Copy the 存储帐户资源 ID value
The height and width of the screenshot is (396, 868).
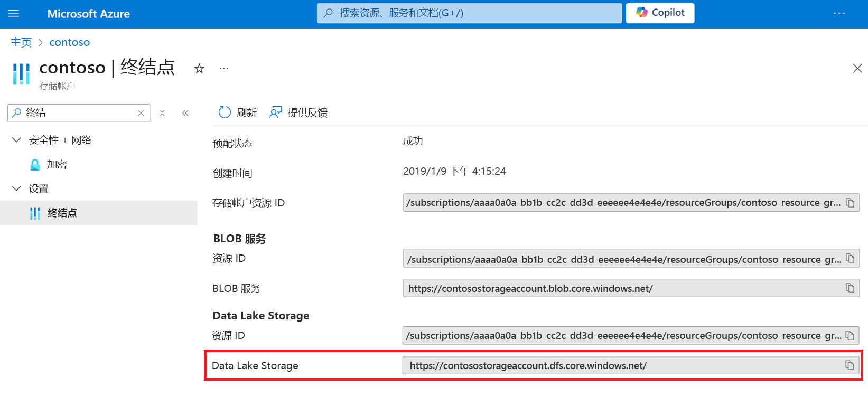tap(851, 202)
